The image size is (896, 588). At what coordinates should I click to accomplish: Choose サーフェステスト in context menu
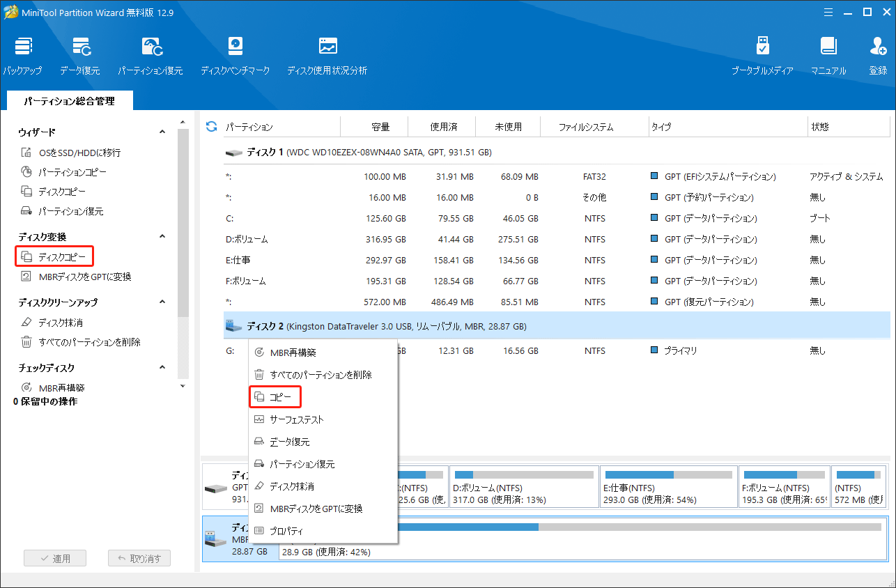[x=323, y=419]
